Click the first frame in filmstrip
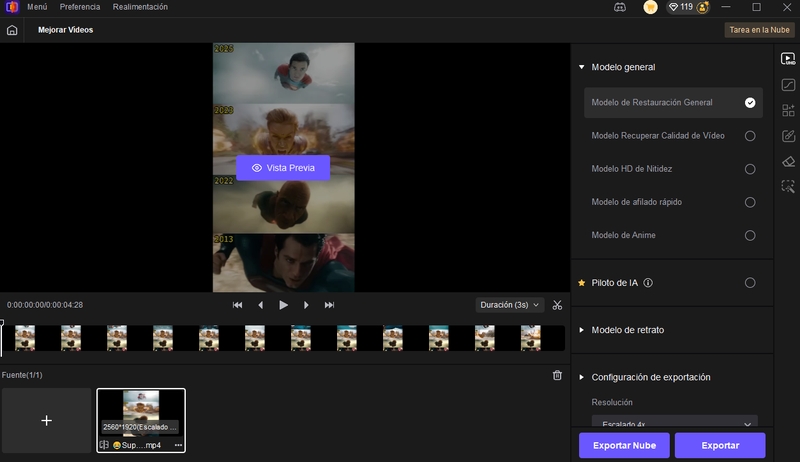The width and height of the screenshot is (800, 462). point(25,338)
